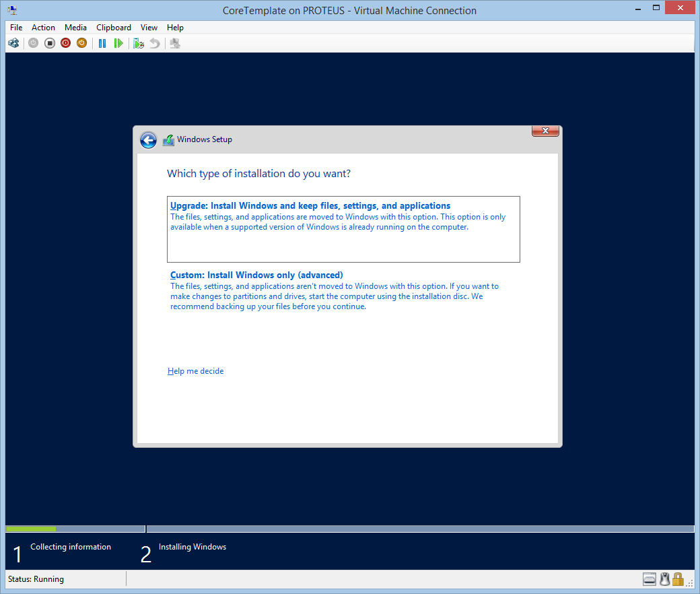Choose Upgrade: Install Windows and keep files
Viewport: 700px width, 594px height.
point(310,206)
